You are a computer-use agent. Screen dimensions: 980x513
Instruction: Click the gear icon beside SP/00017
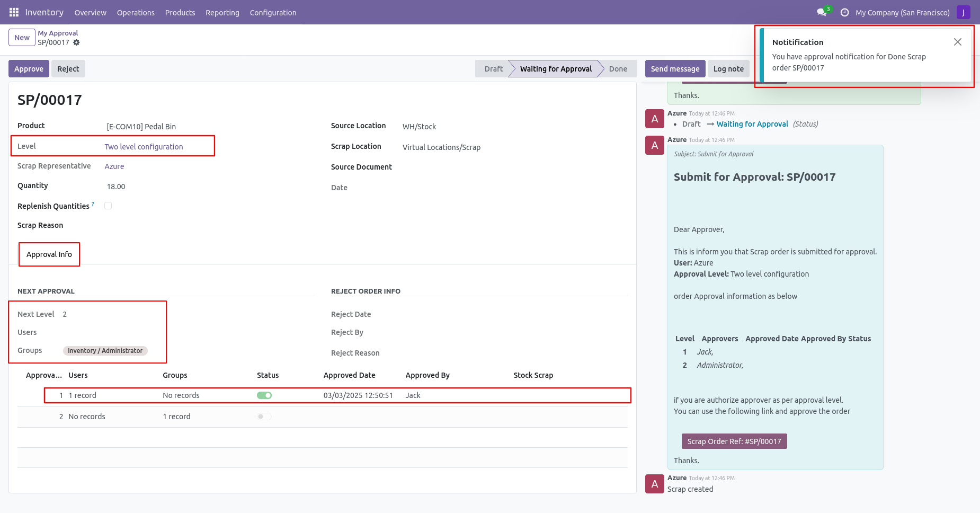[x=76, y=42]
